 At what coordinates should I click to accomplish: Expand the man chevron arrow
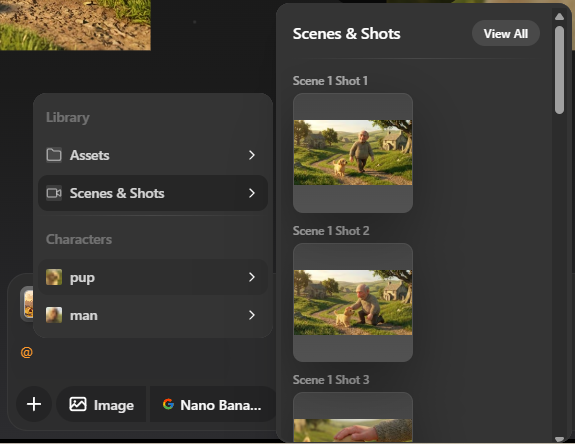[252, 315]
